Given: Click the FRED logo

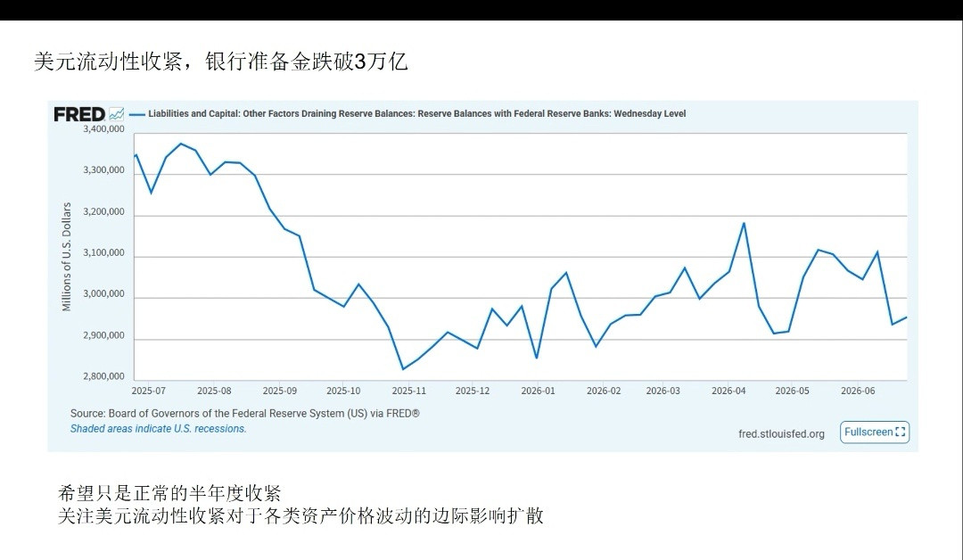Looking at the screenshot, I should pos(79,114).
